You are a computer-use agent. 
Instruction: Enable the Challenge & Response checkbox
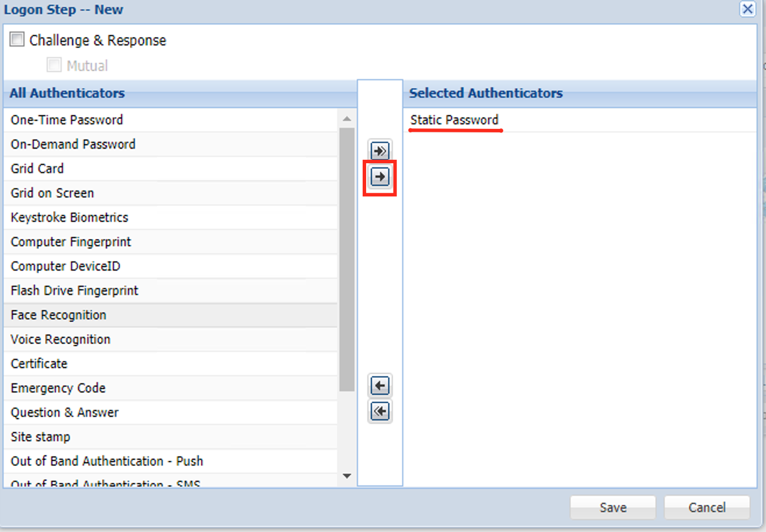17,39
